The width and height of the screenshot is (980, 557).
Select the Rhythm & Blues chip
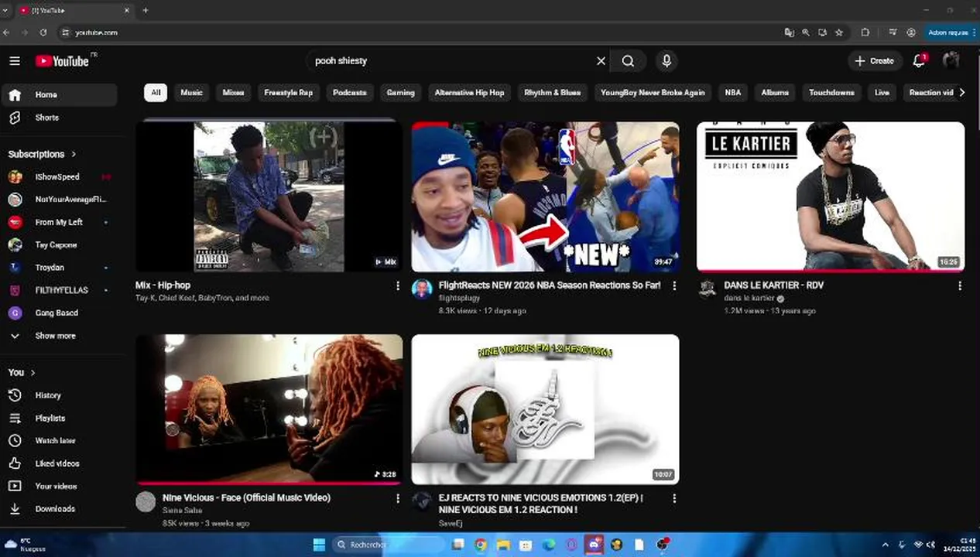tap(552, 93)
